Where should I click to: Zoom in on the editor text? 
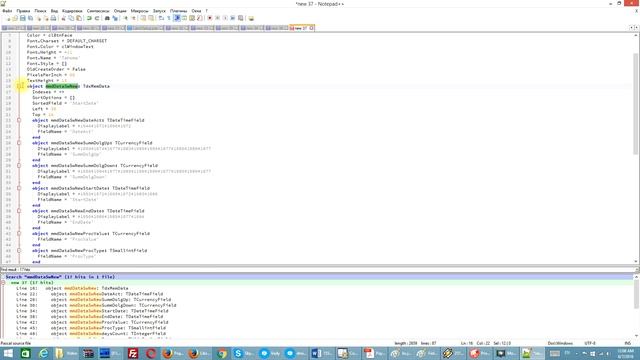[x=125, y=18]
